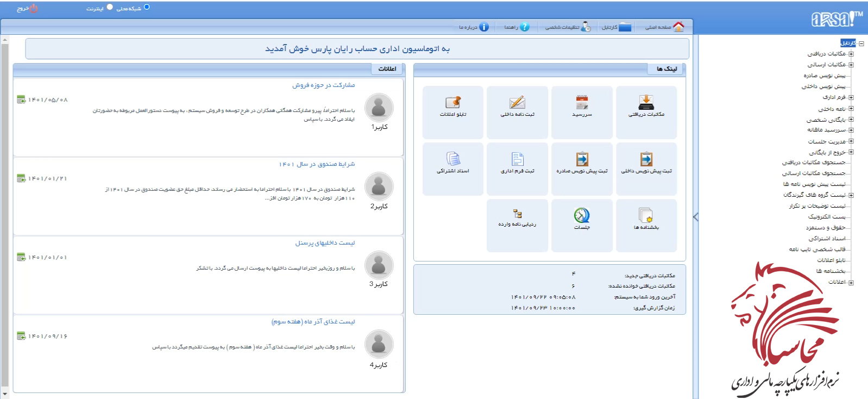The image size is (868, 399).
Task: Expand مدیریت جلسات tree node
Action: point(851,141)
